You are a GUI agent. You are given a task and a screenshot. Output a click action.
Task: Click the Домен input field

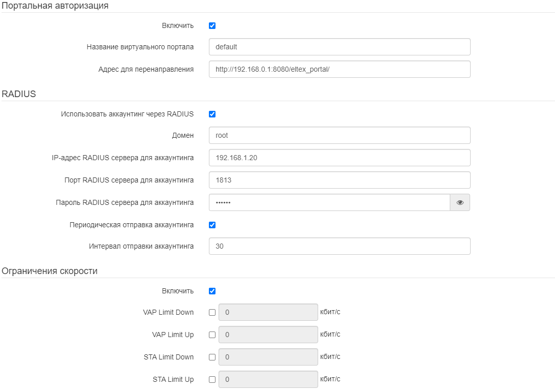coord(340,136)
